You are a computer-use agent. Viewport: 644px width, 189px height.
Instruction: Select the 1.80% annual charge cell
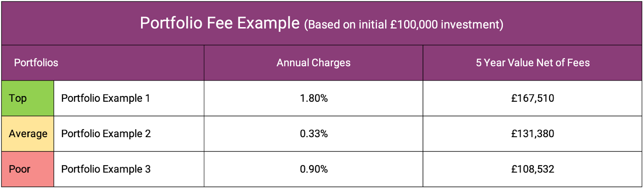(314, 99)
